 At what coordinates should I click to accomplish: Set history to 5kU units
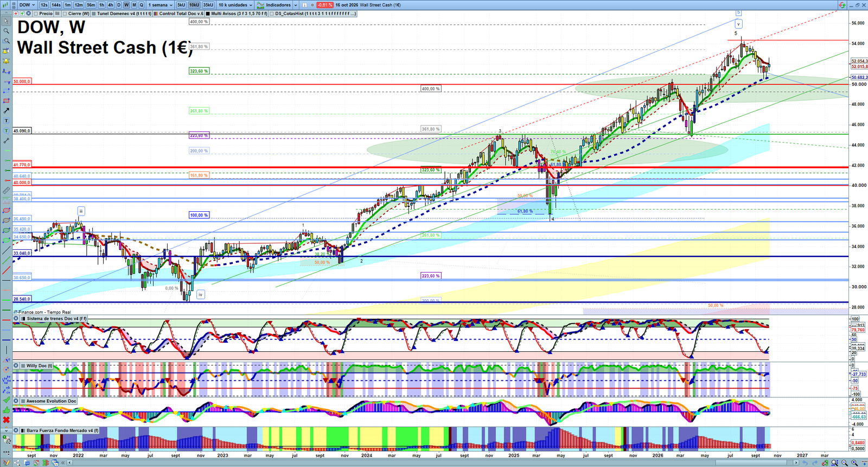[x=181, y=5]
